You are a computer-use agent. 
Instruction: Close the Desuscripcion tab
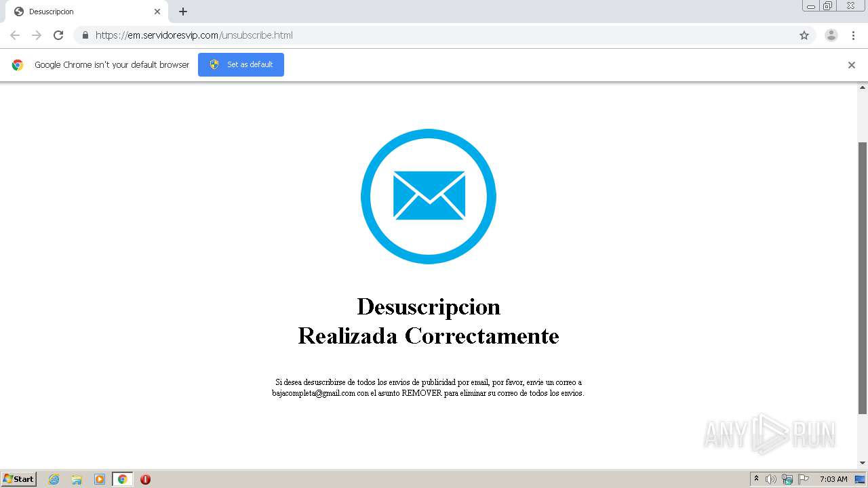pos(157,12)
